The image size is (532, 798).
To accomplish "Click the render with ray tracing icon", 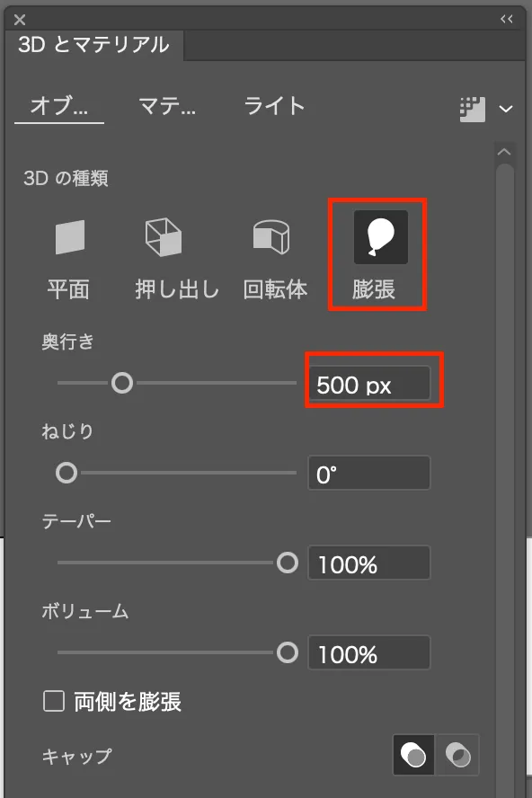I will (x=473, y=109).
